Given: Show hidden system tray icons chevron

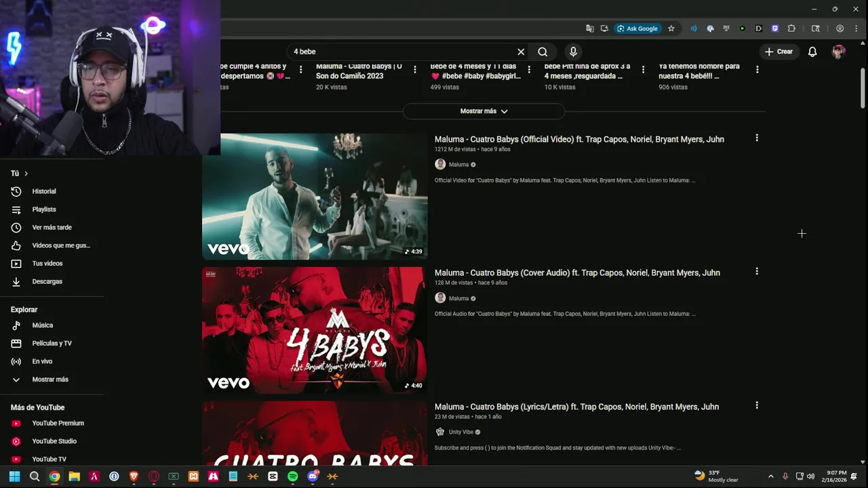Looking at the screenshot, I should click(x=770, y=476).
